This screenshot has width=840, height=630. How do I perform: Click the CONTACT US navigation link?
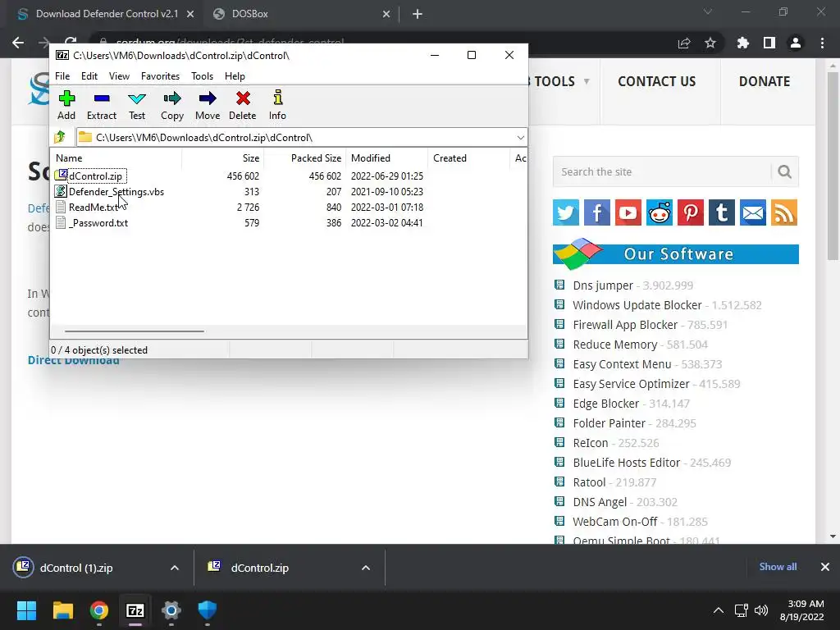point(657,81)
